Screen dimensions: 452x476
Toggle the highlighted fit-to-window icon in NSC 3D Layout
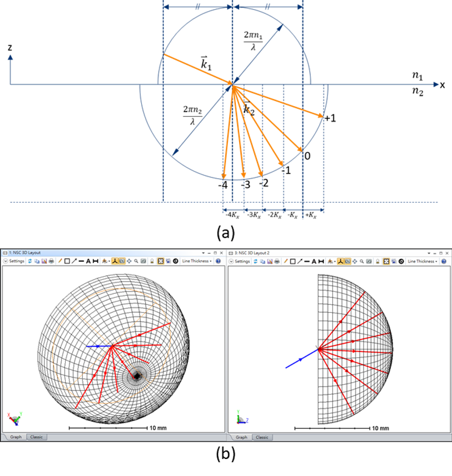tap(160, 261)
